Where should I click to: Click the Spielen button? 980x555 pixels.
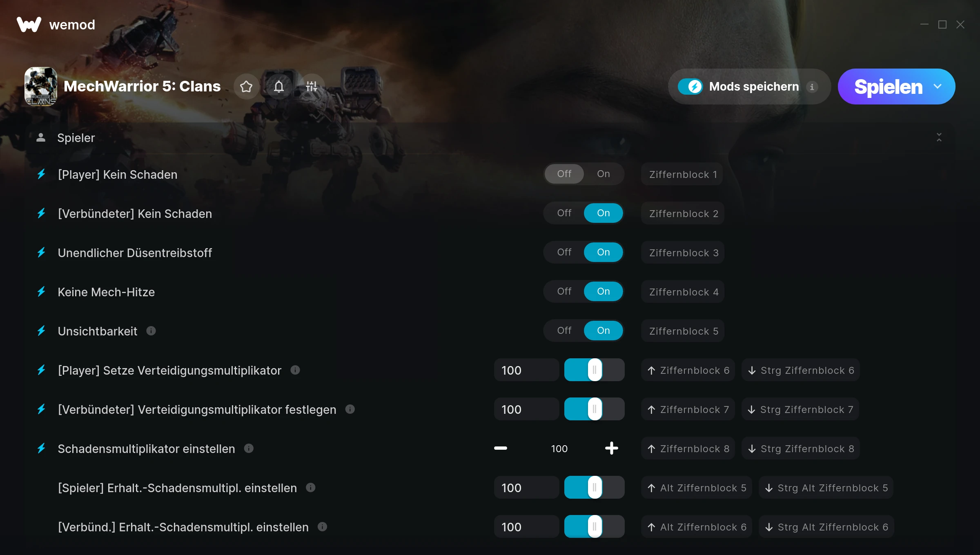(x=888, y=87)
